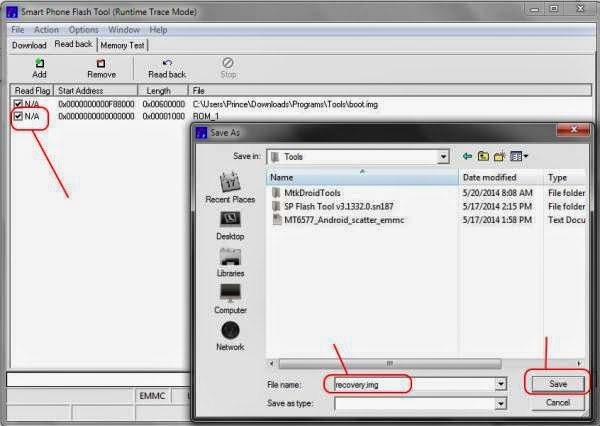Click the Smart Phone Flash Tool title icon

[x=12, y=12]
